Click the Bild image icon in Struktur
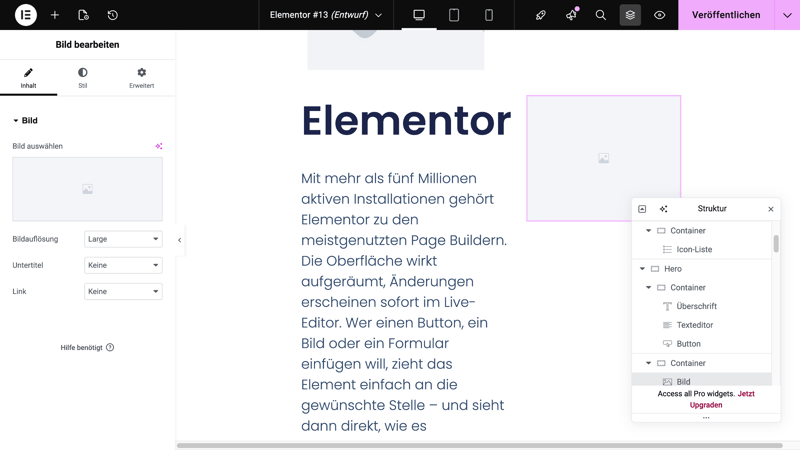This screenshot has width=800, height=450. pyautogui.click(x=667, y=382)
